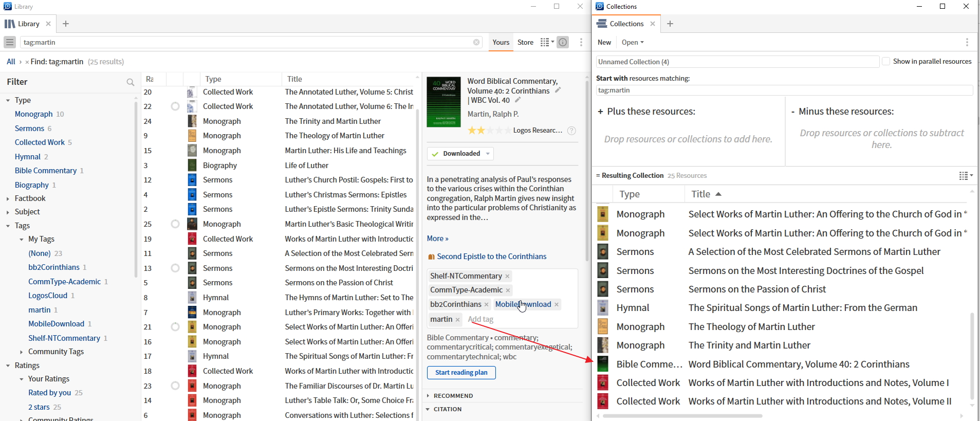
Task: Open Word Biblical Commentary cover thumbnail
Action: click(444, 102)
